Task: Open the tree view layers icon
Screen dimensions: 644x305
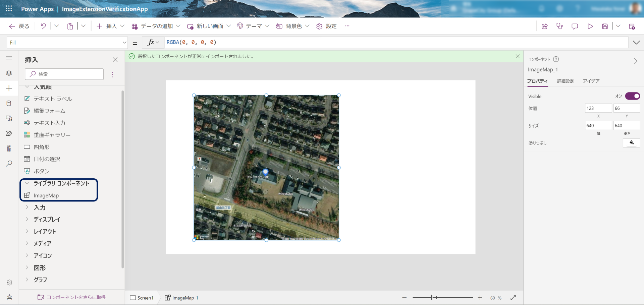Action: pyautogui.click(x=9, y=73)
